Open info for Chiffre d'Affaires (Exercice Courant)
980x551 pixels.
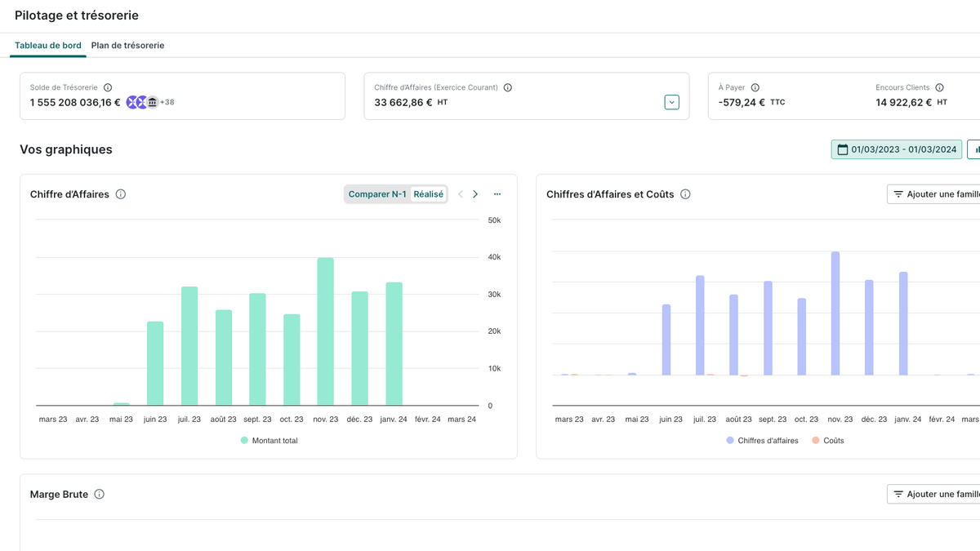tap(507, 87)
